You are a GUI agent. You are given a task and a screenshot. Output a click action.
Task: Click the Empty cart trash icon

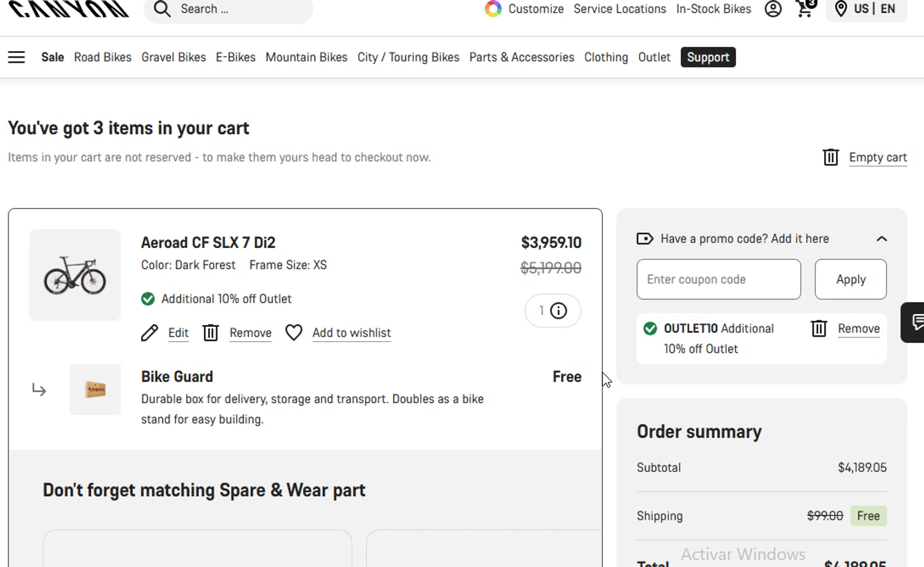pos(830,157)
